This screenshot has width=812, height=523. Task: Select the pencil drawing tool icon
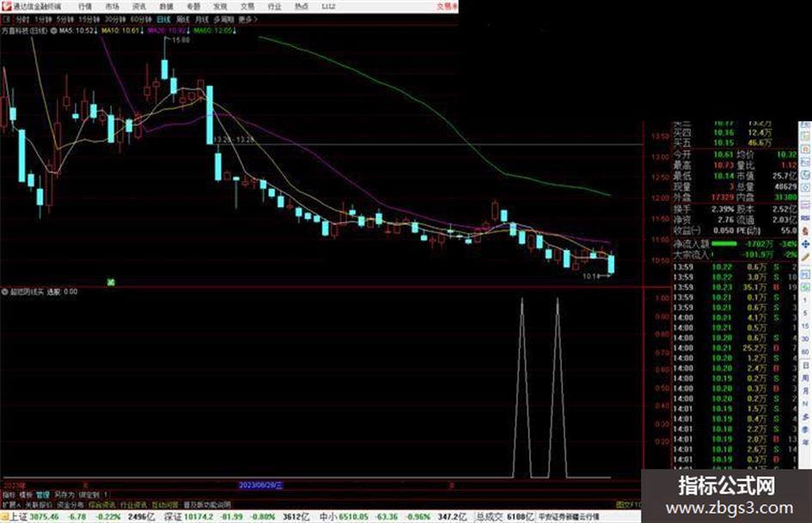click(x=805, y=257)
